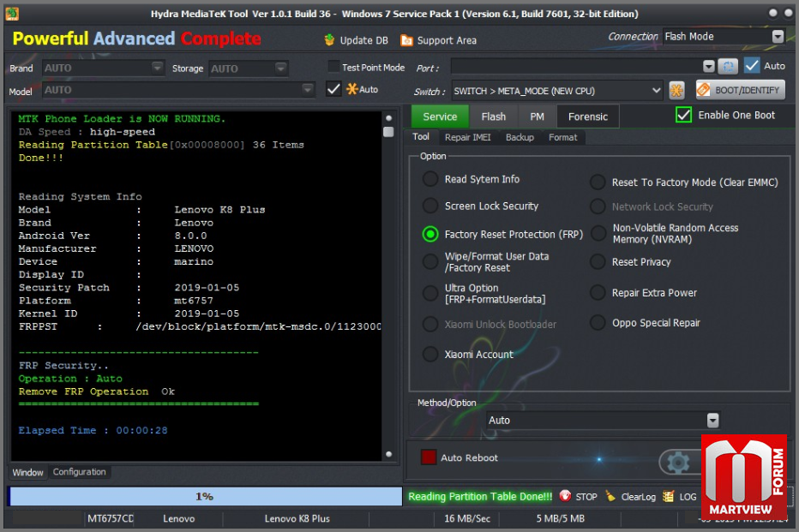Select Screen Lock Security option
The width and height of the screenshot is (799, 532).
pyautogui.click(x=430, y=206)
